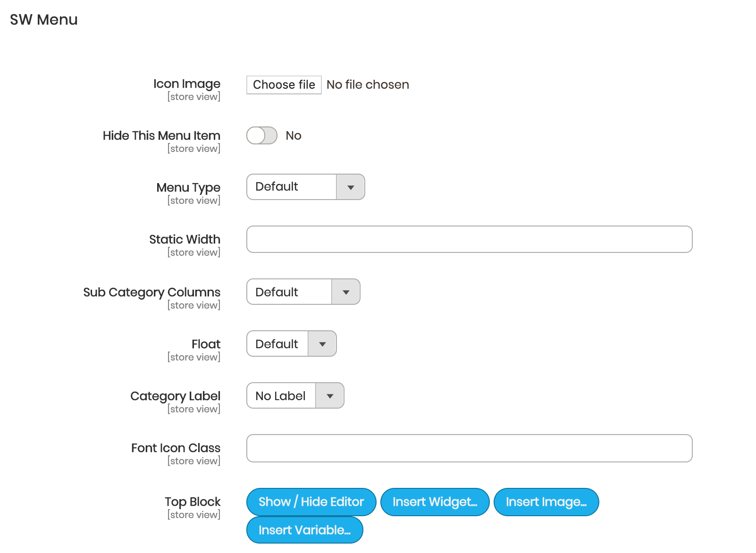756x553 pixels.
Task: Click Show / Hide Editor button
Action: tap(311, 502)
